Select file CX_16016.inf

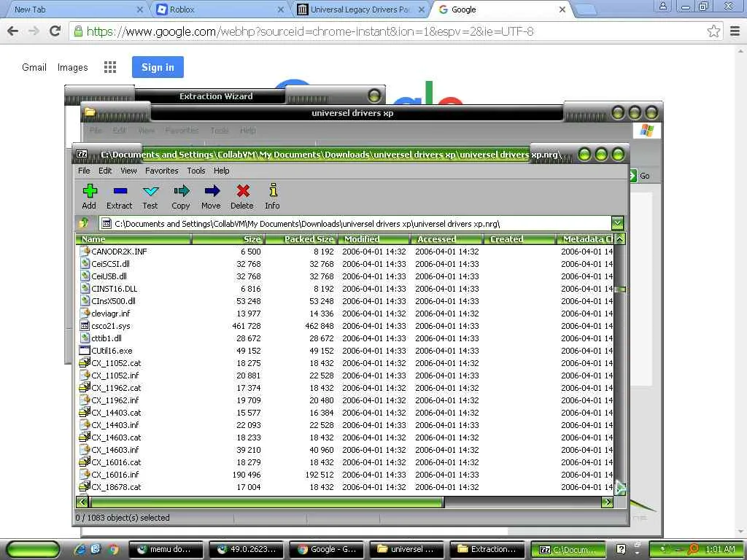tap(115, 474)
